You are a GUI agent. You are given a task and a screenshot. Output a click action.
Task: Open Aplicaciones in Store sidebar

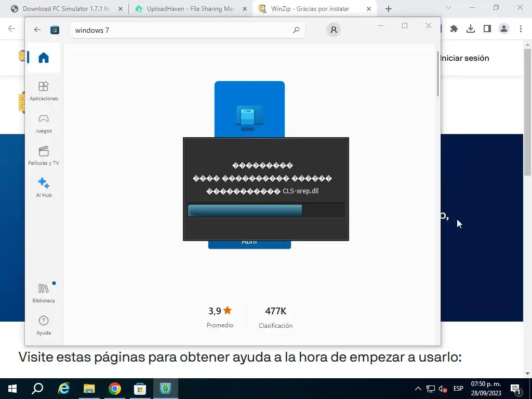(44, 91)
